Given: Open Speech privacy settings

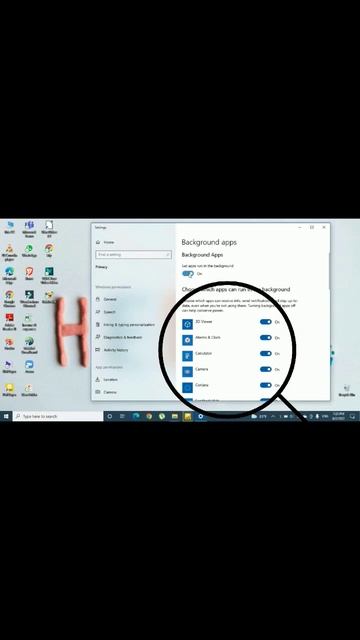Looking at the screenshot, I should click(x=106, y=312).
